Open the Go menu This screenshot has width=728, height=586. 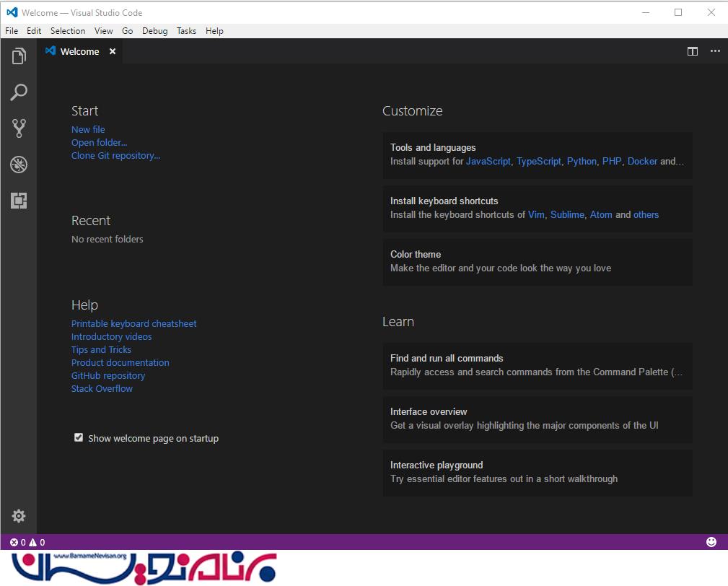point(127,30)
